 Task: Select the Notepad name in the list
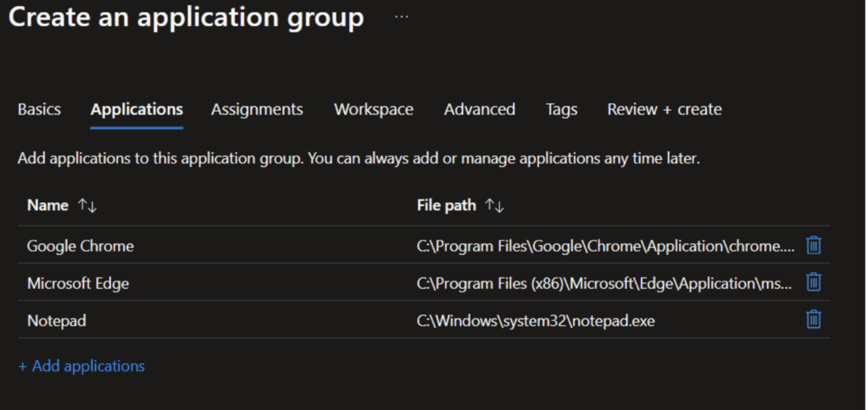coord(57,320)
